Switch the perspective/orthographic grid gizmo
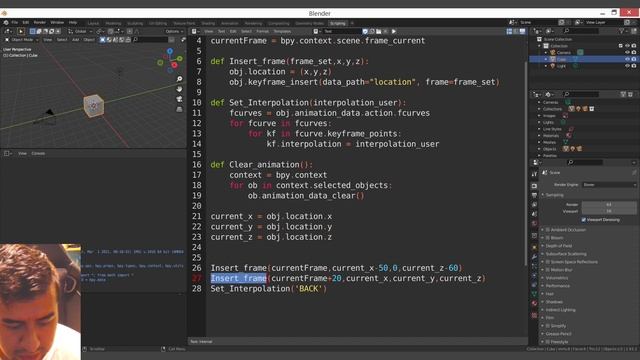Screen dimensions: 640x360 [x=179, y=109]
